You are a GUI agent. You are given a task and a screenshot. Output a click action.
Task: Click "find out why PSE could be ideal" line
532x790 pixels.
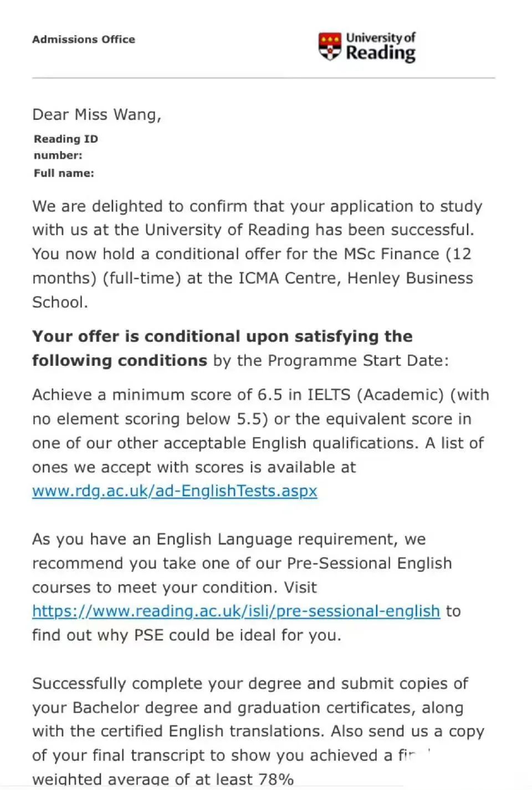(186, 635)
